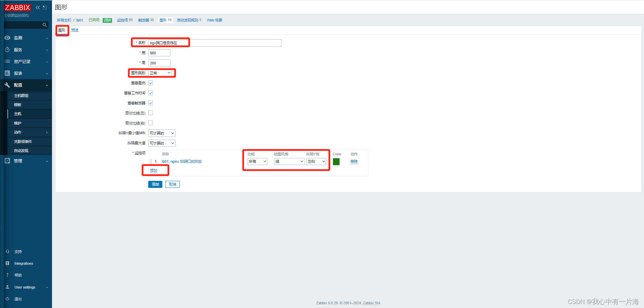Screen dimensions: 644x308
Task: Click the green ZBX availability badge
Action: click(x=107, y=20)
